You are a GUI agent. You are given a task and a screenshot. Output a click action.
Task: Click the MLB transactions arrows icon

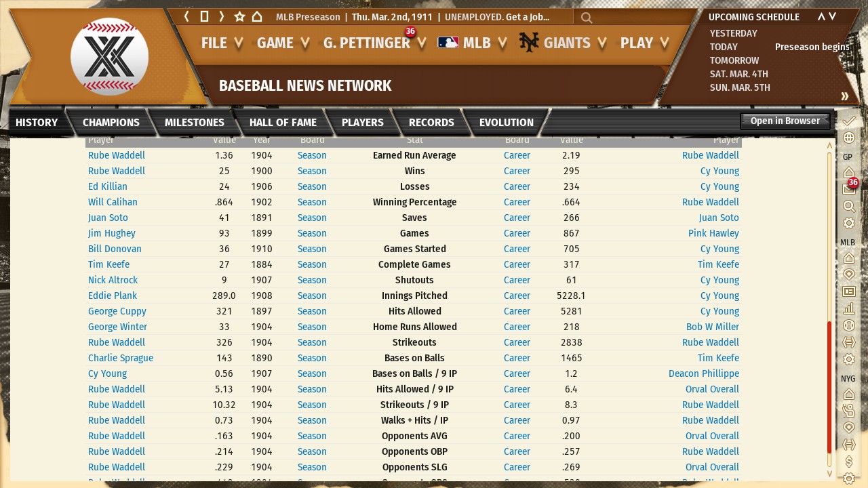[848, 342]
